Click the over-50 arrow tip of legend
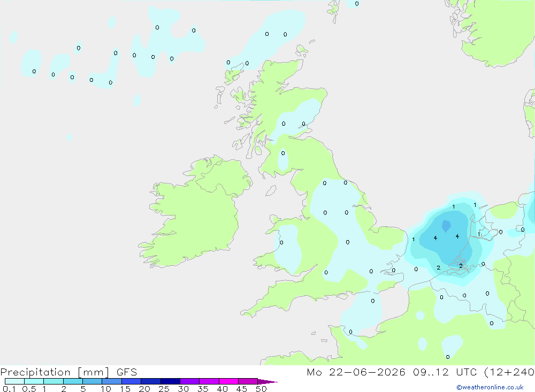The image size is (535, 392). click(267, 382)
